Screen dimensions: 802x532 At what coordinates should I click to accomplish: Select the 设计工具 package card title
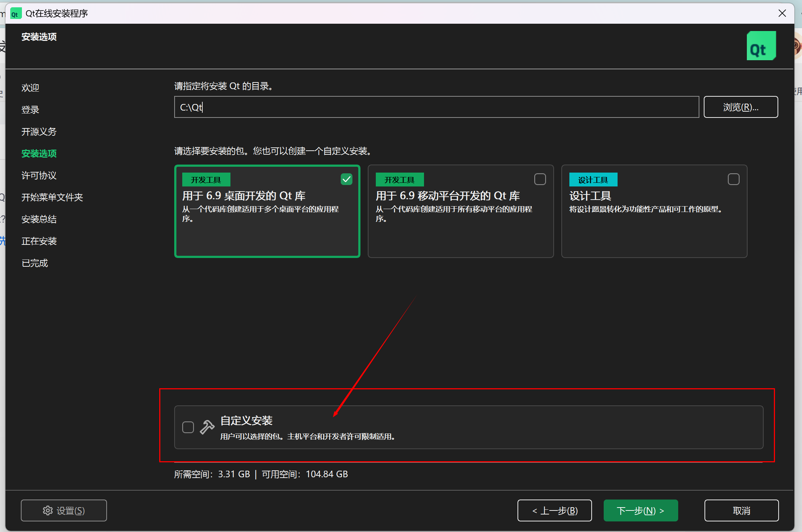tap(590, 196)
